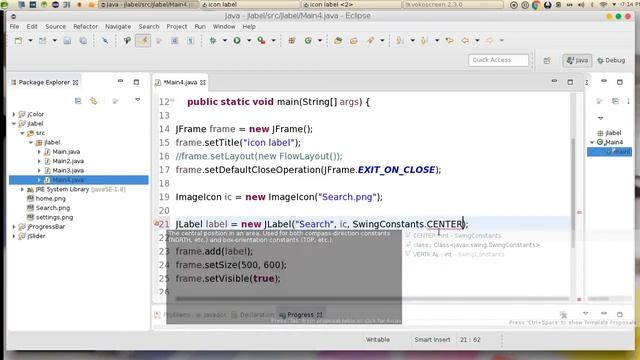Expand the jSlider project
Screen dimensions: 640x360
[x=14, y=236]
